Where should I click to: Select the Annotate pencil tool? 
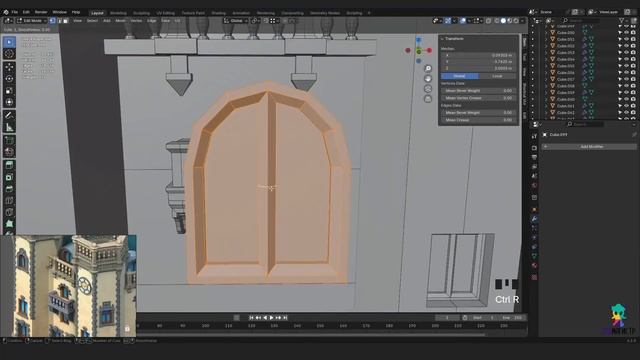9,116
